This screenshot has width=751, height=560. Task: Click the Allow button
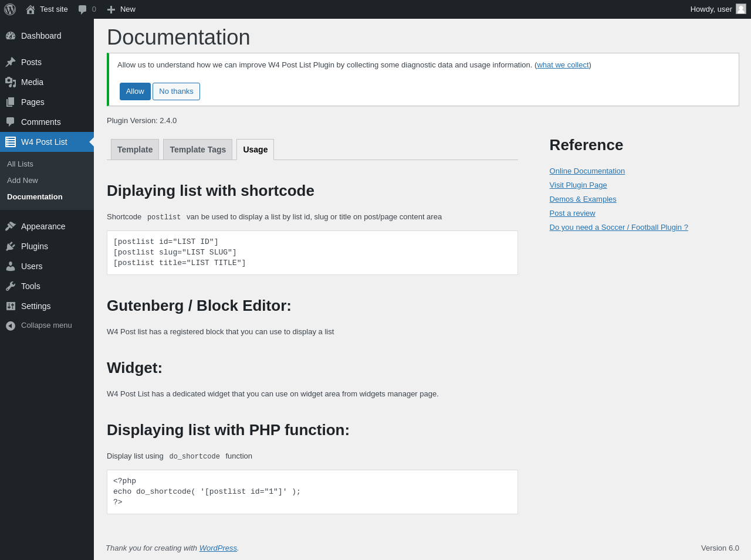135,91
